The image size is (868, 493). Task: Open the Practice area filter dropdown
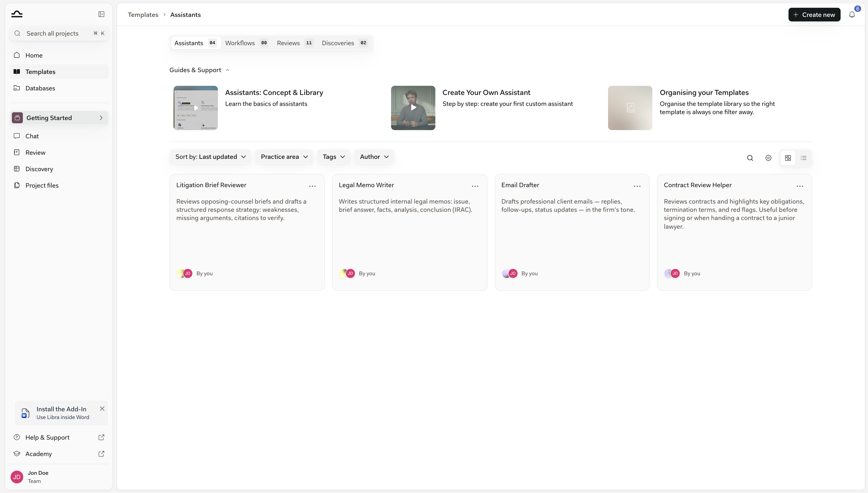click(284, 157)
